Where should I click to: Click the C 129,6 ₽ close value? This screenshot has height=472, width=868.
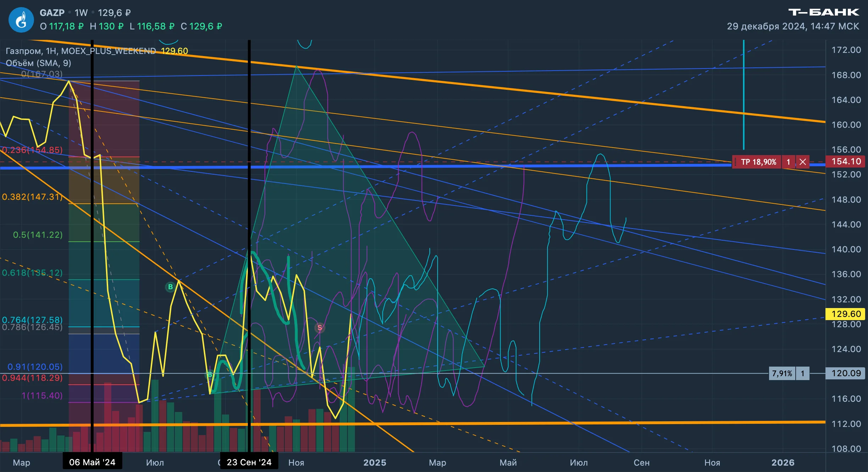[201, 26]
